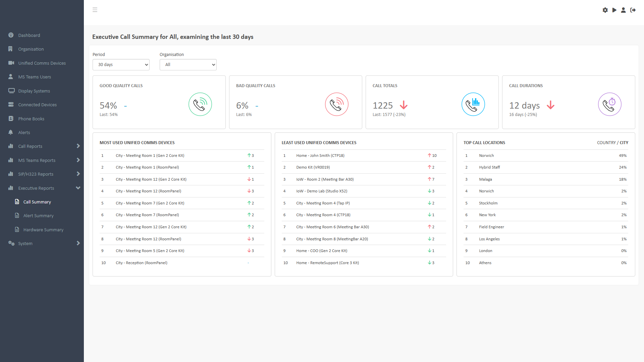Open the Period dropdown
This screenshot has width=644, height=362.
[121, 65]
